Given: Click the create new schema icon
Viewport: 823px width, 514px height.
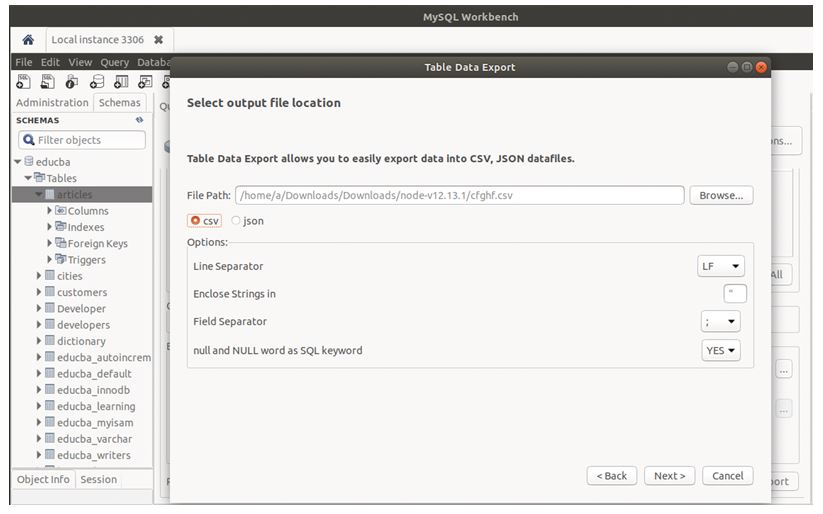Looking at the screenshot, I should click(x=97, y=82).
